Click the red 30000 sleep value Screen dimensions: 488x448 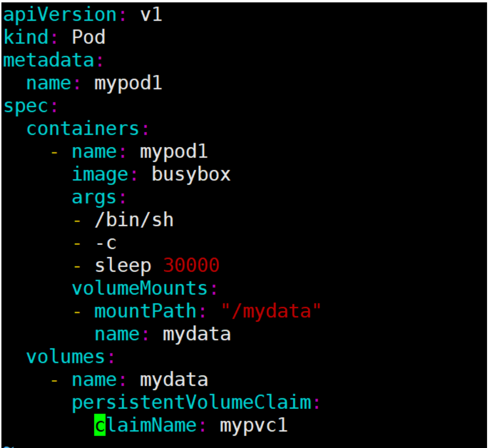tap(191, 265)
